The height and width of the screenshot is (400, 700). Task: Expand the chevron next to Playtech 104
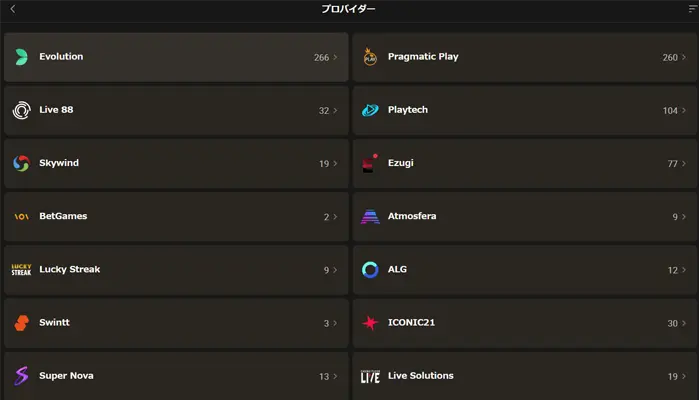tap(684, 110)
